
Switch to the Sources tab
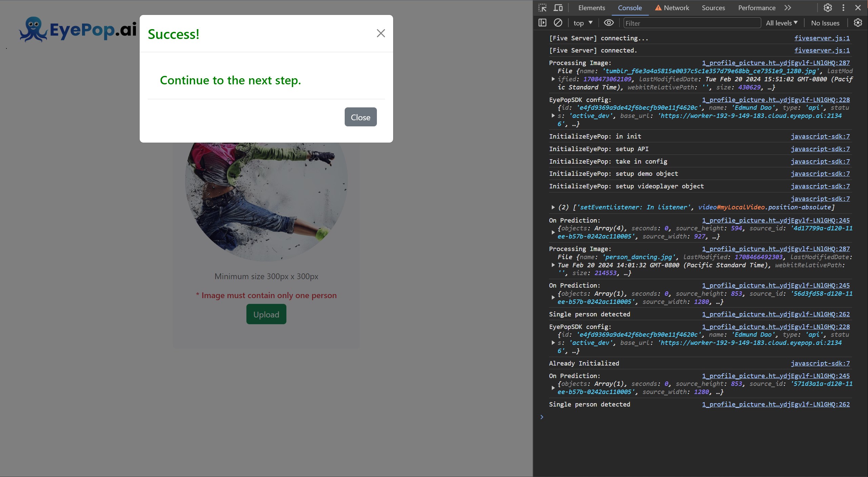(x=713, y=7)
